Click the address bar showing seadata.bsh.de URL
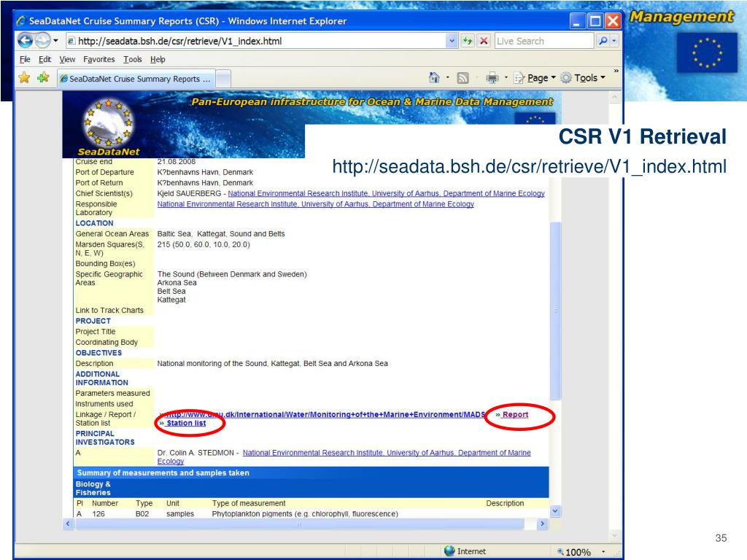This screenshot has width=747, height=560. click(x=256, y=41)
